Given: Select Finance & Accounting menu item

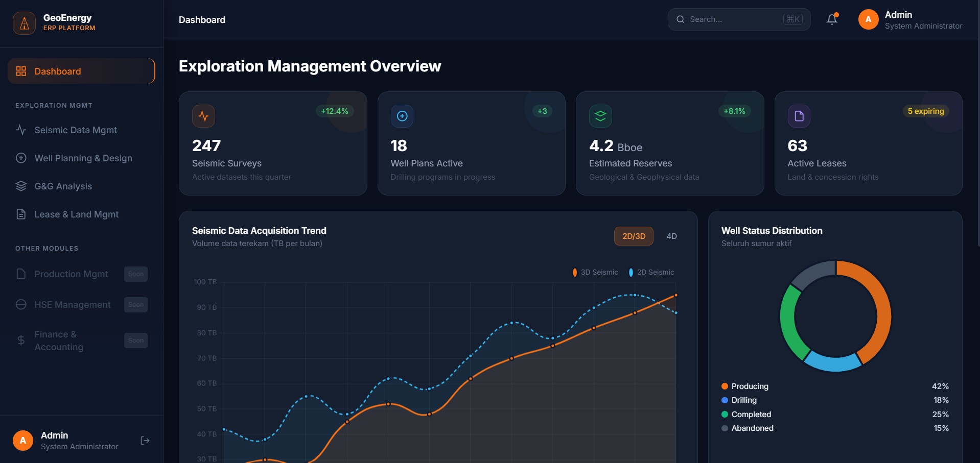Looking at the screenshot, I should [81, 340].
